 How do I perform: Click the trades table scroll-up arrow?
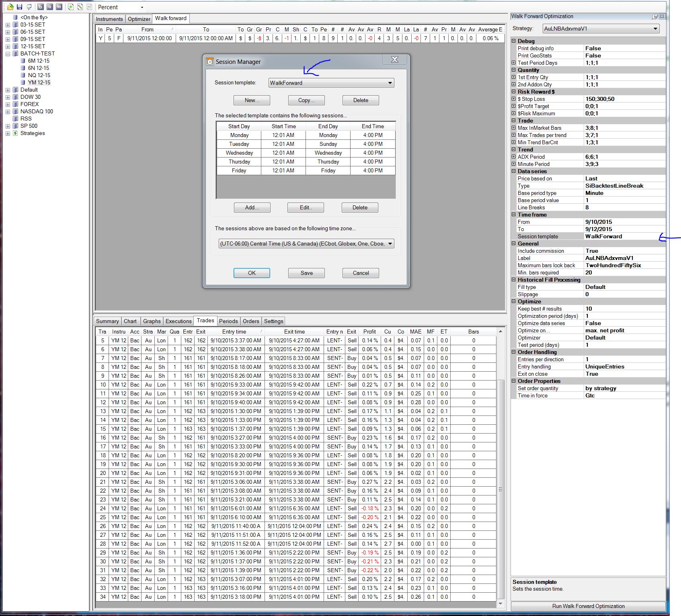pos(500,331)
